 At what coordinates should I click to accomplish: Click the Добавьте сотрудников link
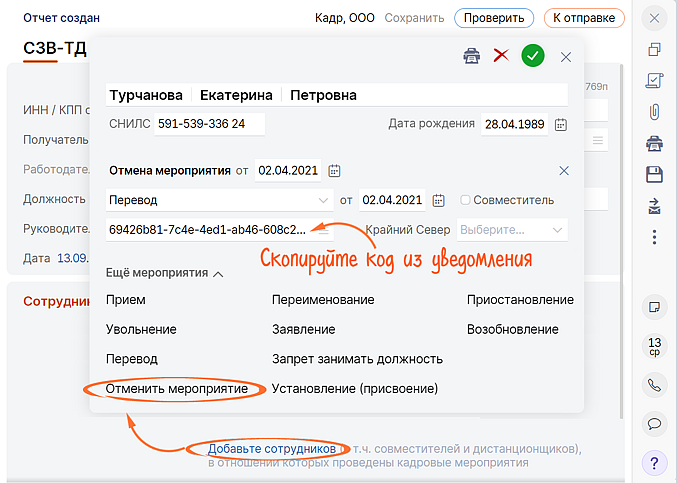point(272,449)
